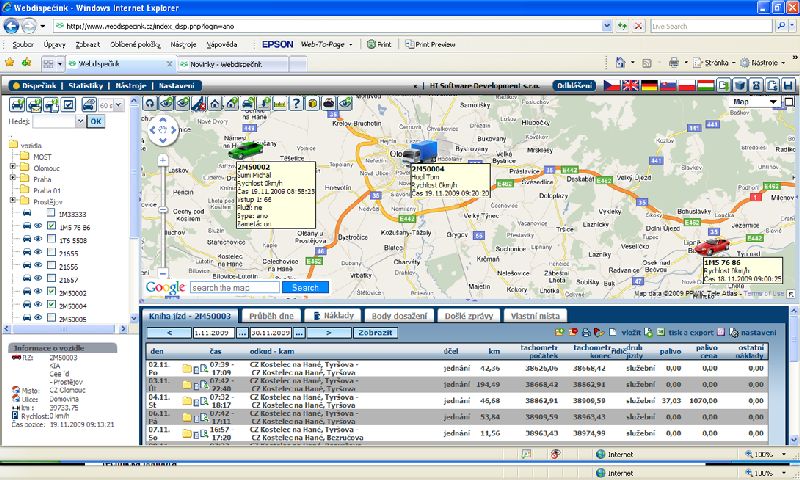Open the Map type dropdown
Screen dimensions: 800x480
pos(755,102)
